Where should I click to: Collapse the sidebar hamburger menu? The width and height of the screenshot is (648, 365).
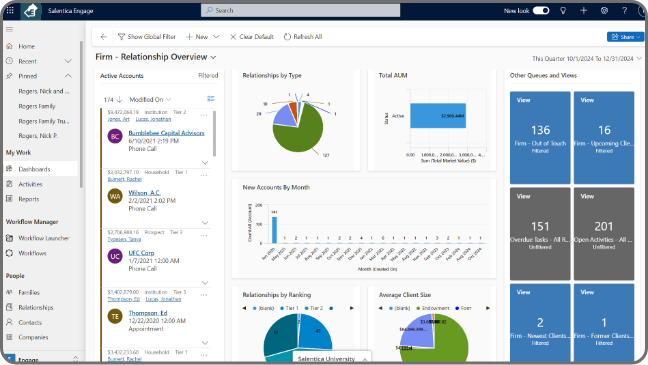(10, 29)
